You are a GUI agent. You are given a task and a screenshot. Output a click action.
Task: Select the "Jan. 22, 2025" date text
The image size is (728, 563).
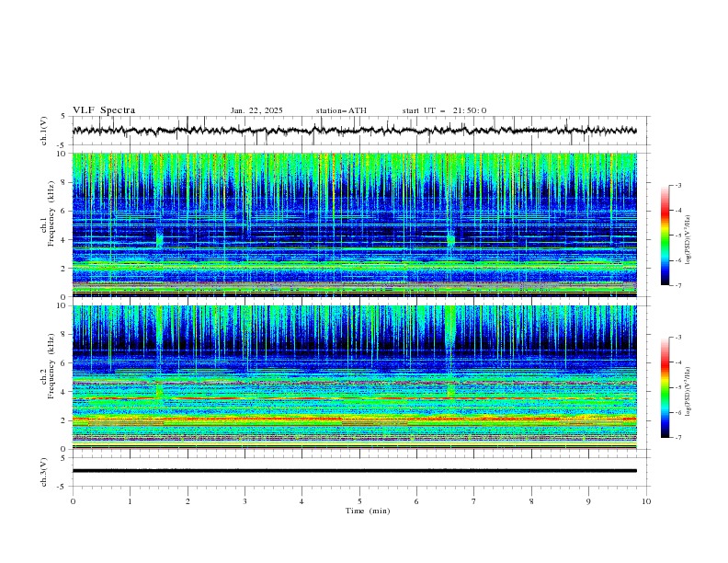(256, 110)
